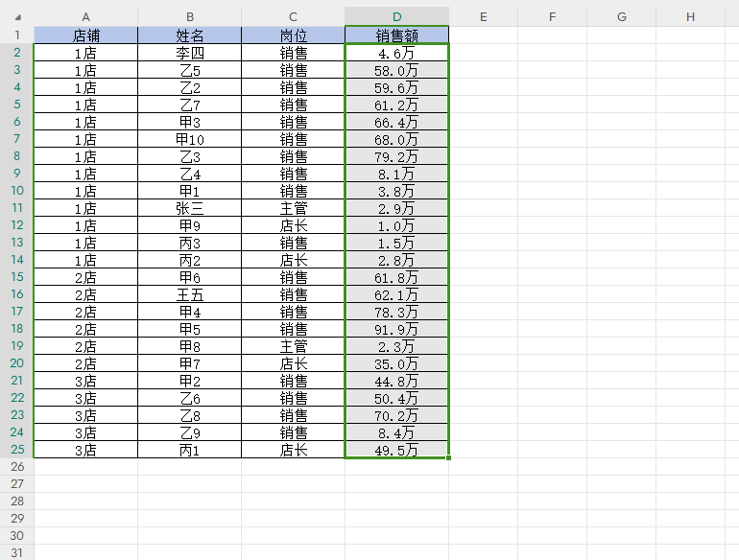Select the cell containing 甲10
Image resolution: width=739 pixels, height=560 pixels.
tap(189, 139)
